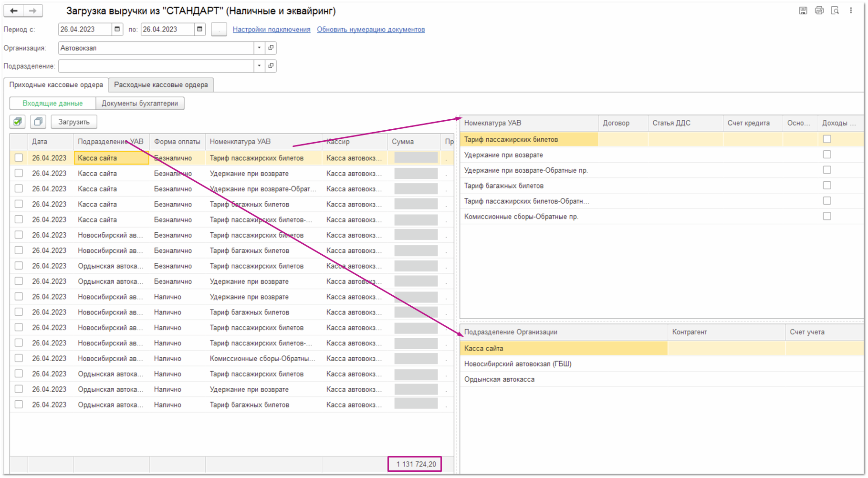Click the open-form icon next to Организация field
This screenshot has width=868, height=478.
pyautogui.click(x=271, y=48)
